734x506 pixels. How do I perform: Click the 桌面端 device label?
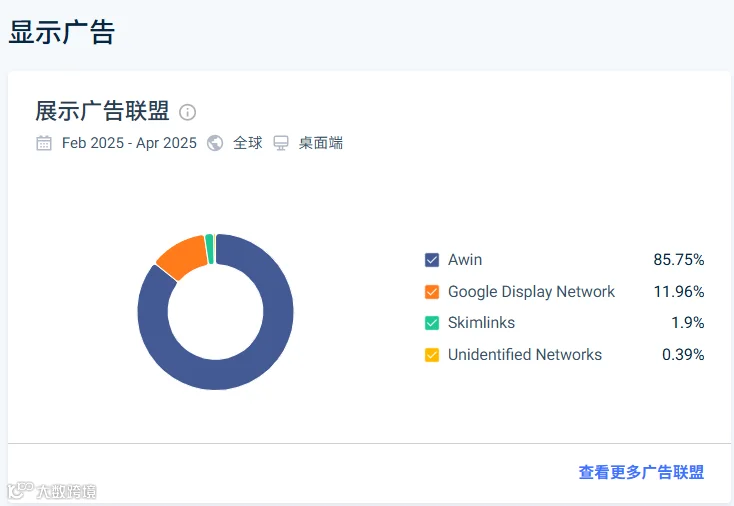point(321,143)
